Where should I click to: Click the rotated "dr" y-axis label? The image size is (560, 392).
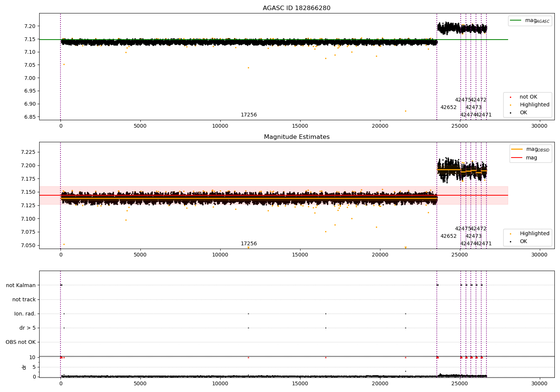tap(24, 367)
